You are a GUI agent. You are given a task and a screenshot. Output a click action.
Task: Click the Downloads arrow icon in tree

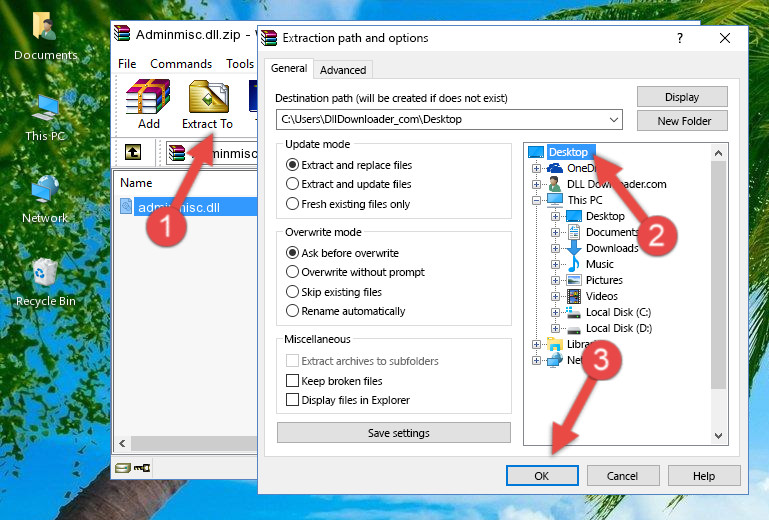[574, 248]
